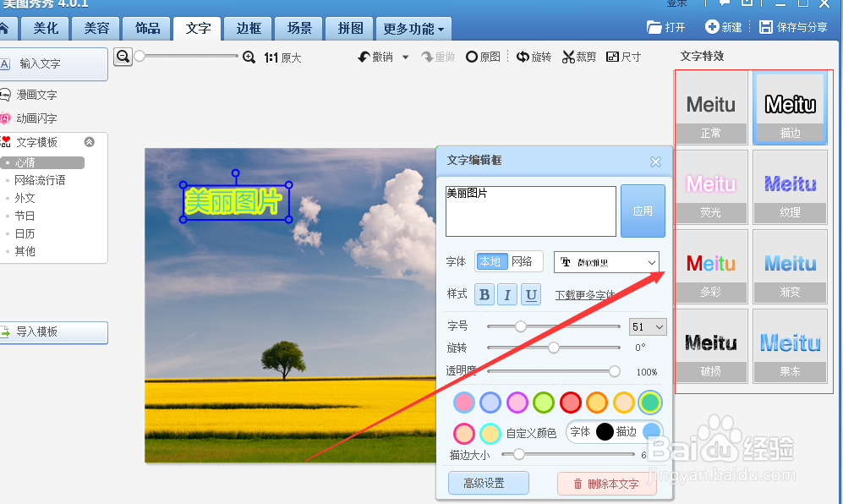Open the font size 51 dropdown
The height and width of the screenshot is (504, 843).
[x=648, y=326]
